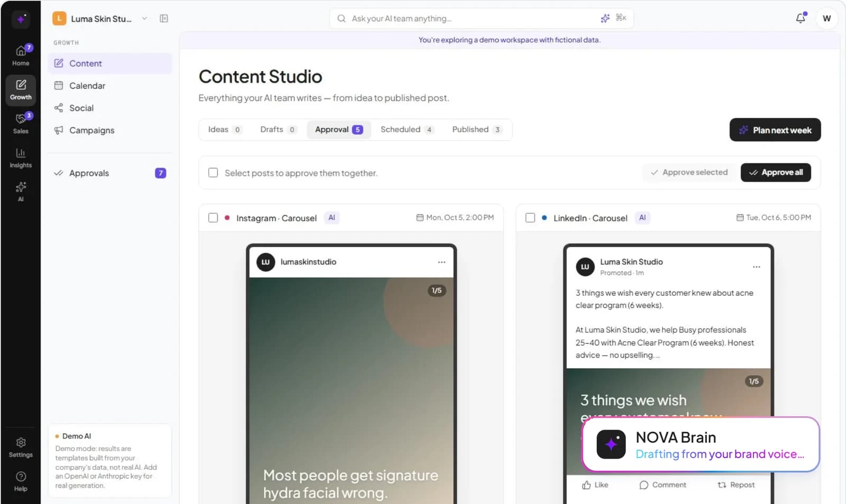Click the Approve all button

point(776,172)
